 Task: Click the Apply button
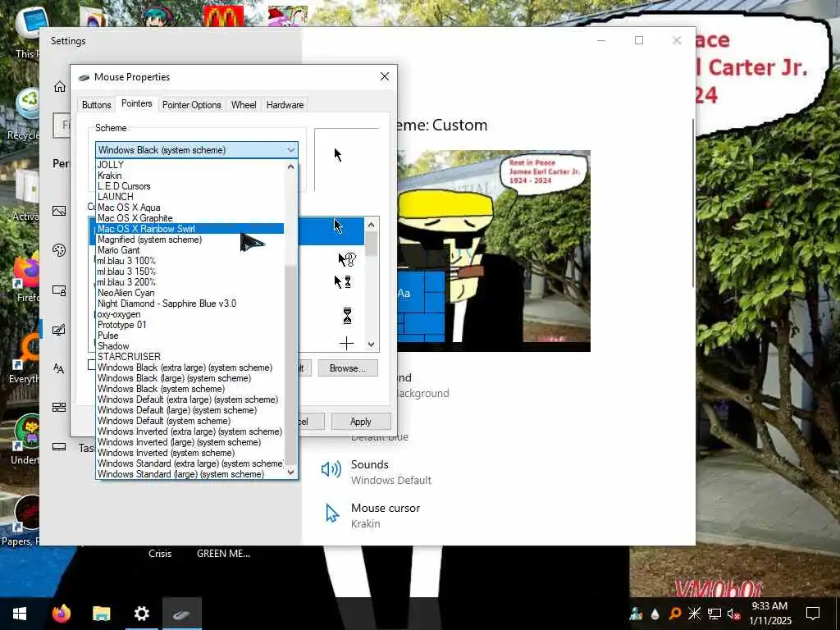[x=361, y=422]
